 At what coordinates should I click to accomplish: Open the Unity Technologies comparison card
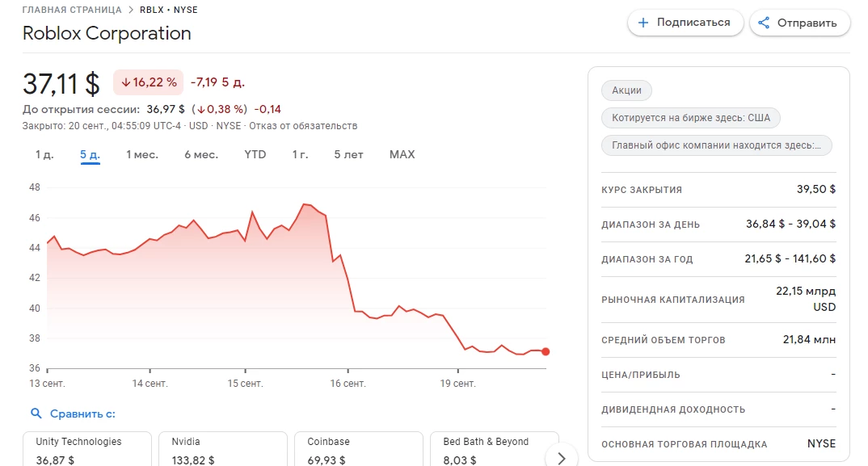pos(87,449)
